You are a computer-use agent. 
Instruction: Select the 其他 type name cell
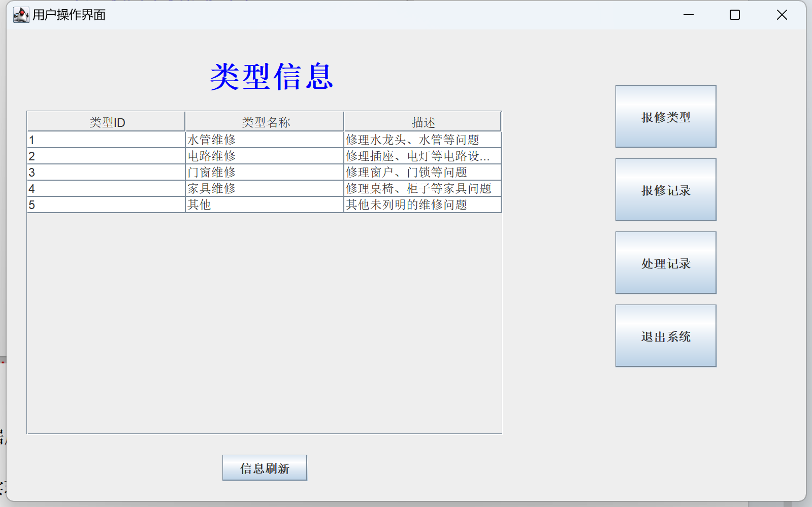[x=264, y=205]
